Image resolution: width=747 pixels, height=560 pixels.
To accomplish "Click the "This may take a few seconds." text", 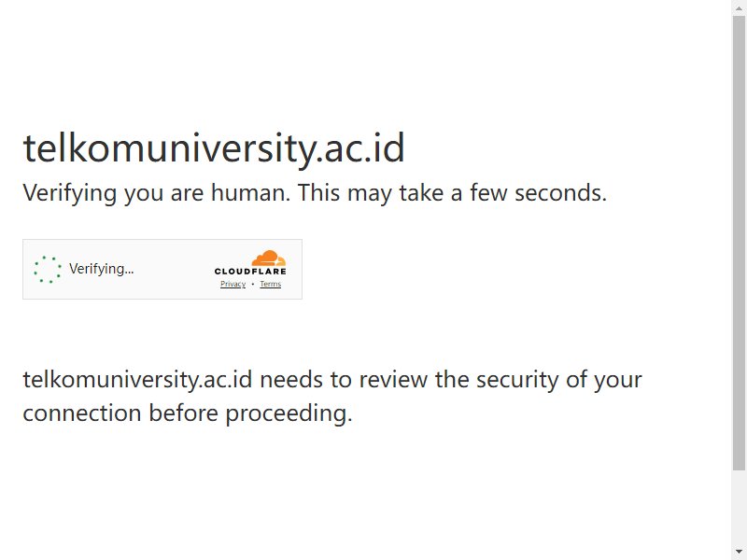I will [453, 193].
